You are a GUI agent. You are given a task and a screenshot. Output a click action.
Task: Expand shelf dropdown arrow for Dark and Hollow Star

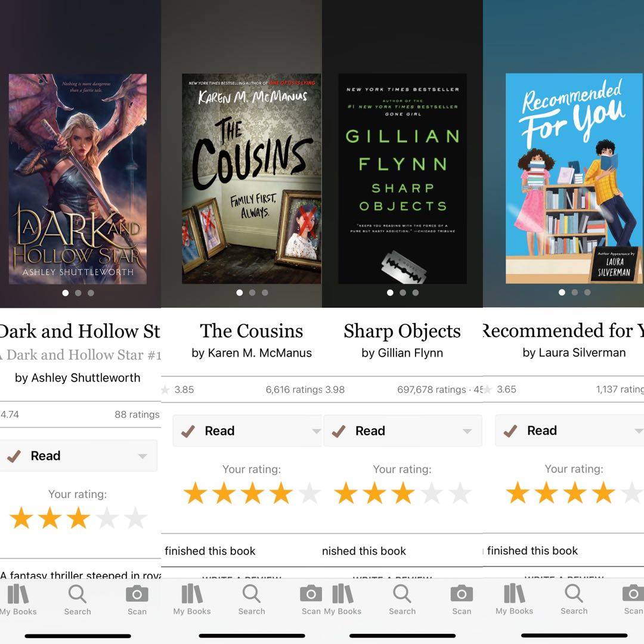143,456
